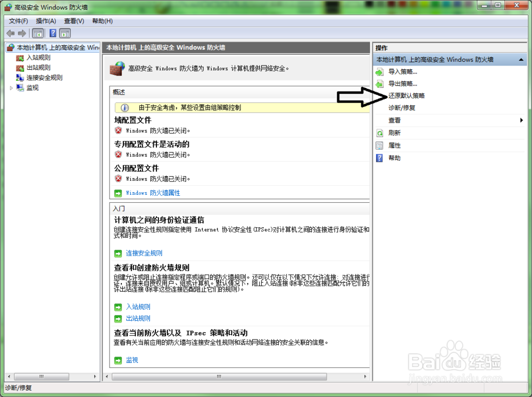Select 出站规则 in the left tree
Image resolution: width=532 pixels, height=397 pixels.
pyautogui.click(x=39, y=68)
